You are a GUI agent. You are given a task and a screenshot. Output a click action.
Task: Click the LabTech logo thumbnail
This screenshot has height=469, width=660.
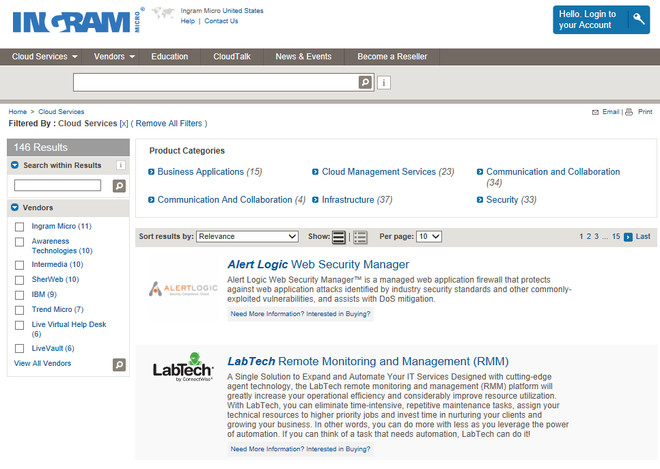183,367
